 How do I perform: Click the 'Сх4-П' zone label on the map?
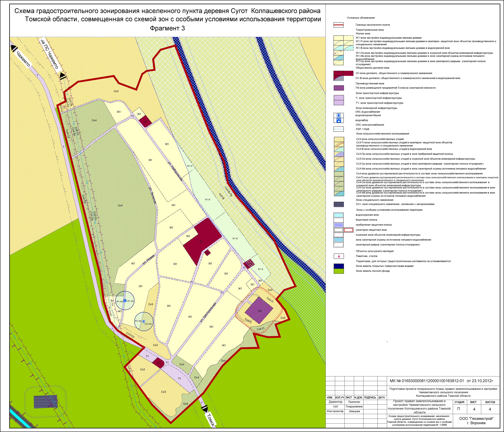pos(260,329)
